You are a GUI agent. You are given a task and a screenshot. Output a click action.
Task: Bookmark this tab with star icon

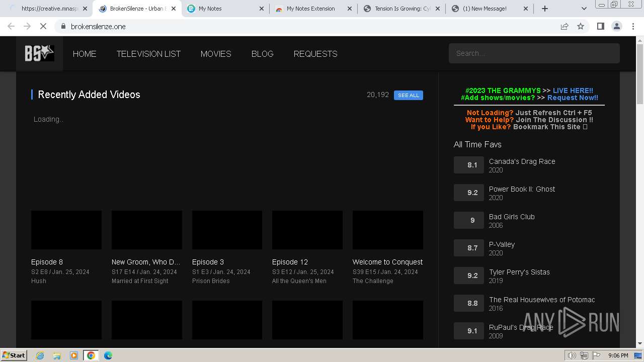[581, 26]
